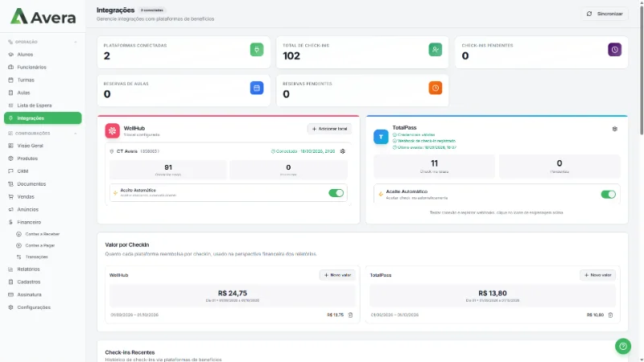The width and height of the screenshot is (644, 362).
Task: Disable TotalPass Aceite Automático toggle
Action: coord(609,195)
